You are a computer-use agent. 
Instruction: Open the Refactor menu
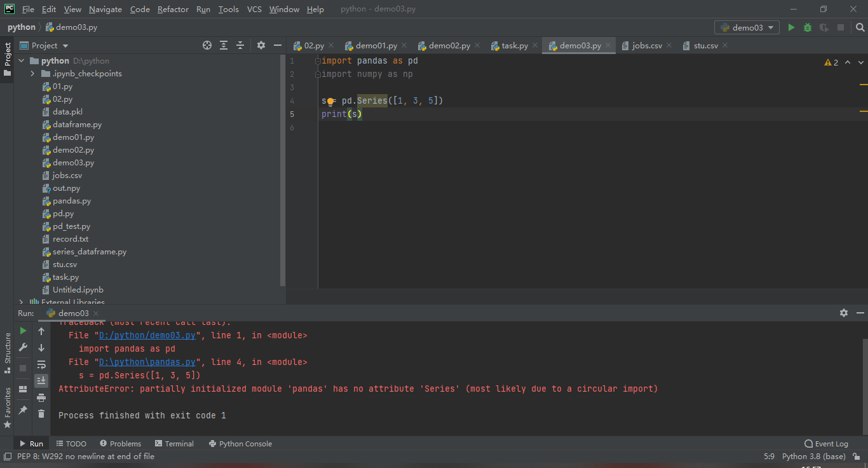pos(173,9)
